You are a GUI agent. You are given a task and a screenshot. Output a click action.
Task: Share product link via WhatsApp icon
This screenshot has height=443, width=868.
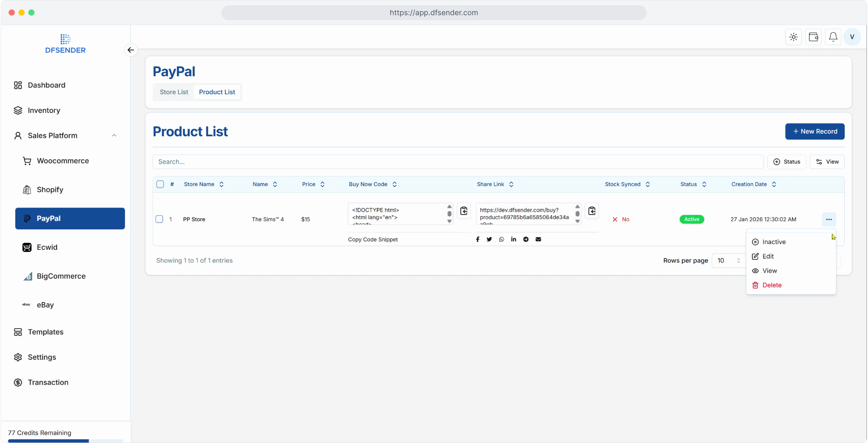click(x=501, y=240)
